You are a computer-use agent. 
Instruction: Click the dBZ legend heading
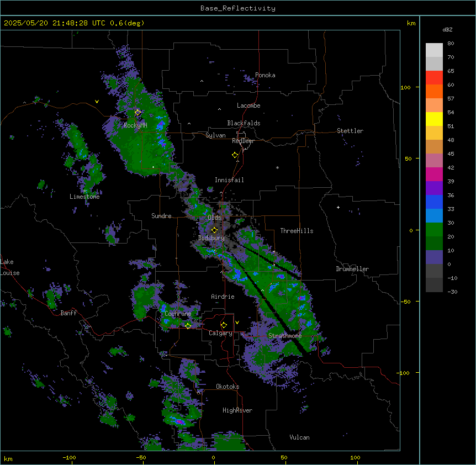click(x=447, y=30)
